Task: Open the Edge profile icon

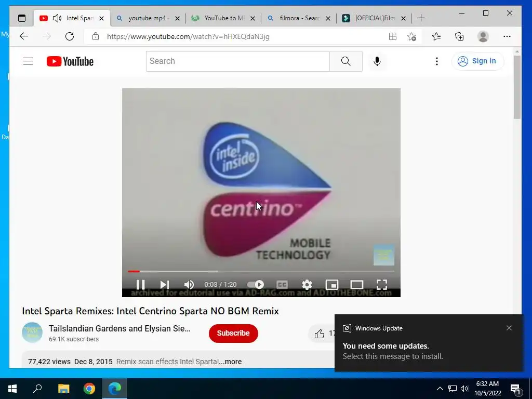Action: pos(483,36)
